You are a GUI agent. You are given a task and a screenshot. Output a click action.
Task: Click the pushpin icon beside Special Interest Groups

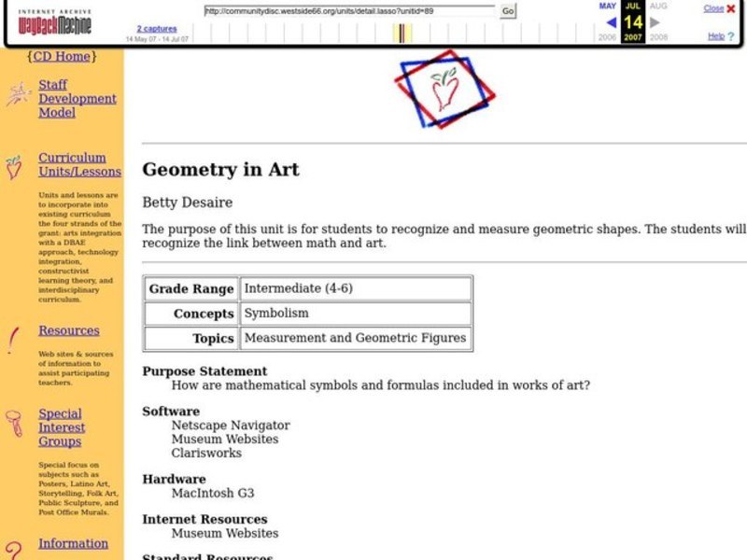[14, 425]
